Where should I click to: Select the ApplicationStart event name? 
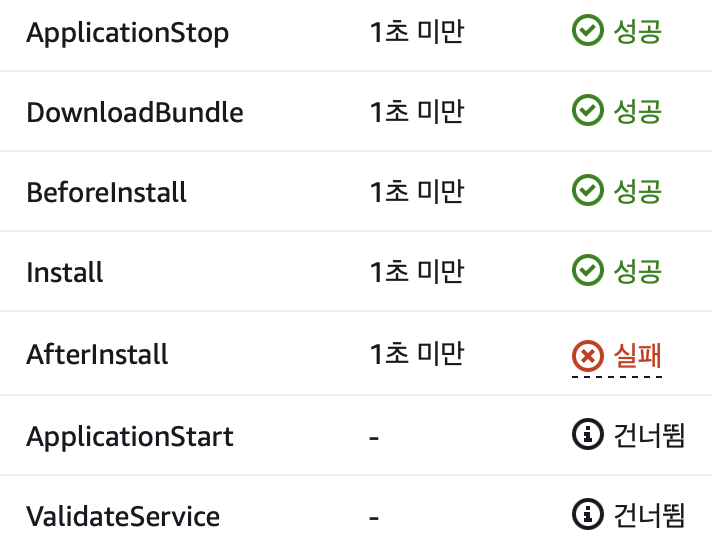[130, 437]
